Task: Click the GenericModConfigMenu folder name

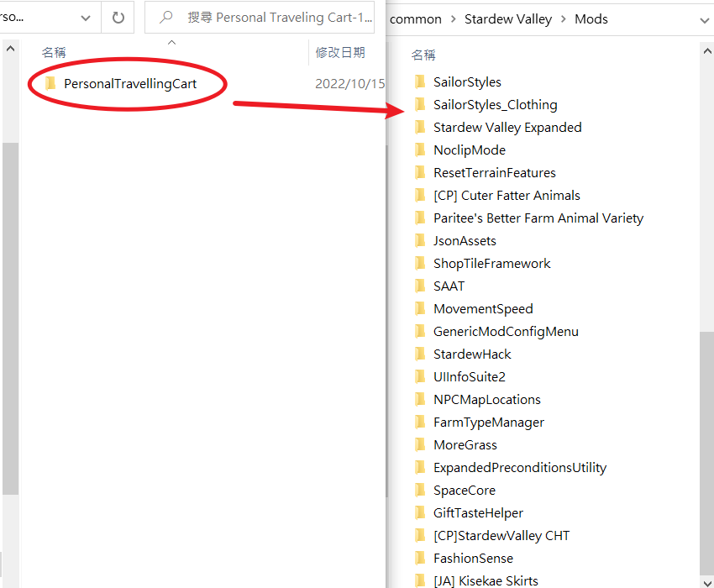Action: click(x=506, y=332)
